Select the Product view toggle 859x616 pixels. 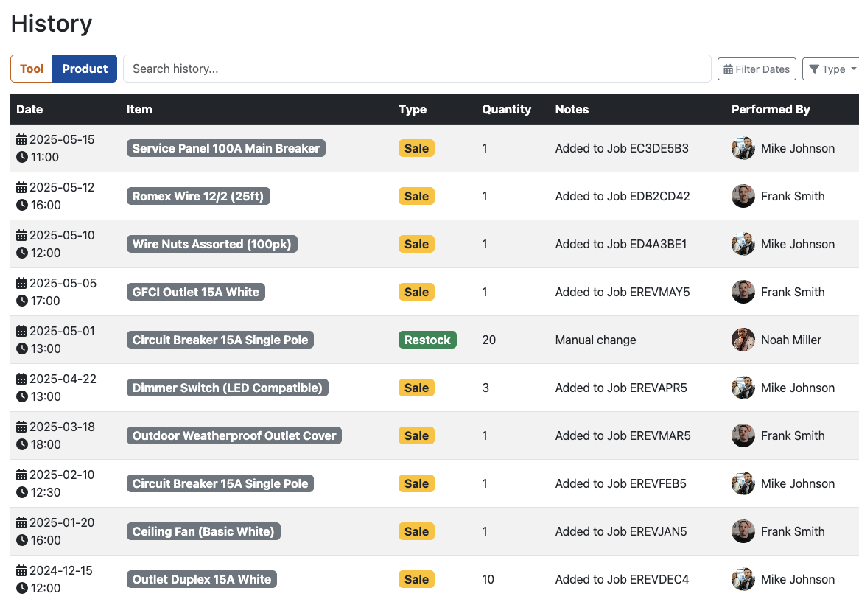click(x=85, y=69)
